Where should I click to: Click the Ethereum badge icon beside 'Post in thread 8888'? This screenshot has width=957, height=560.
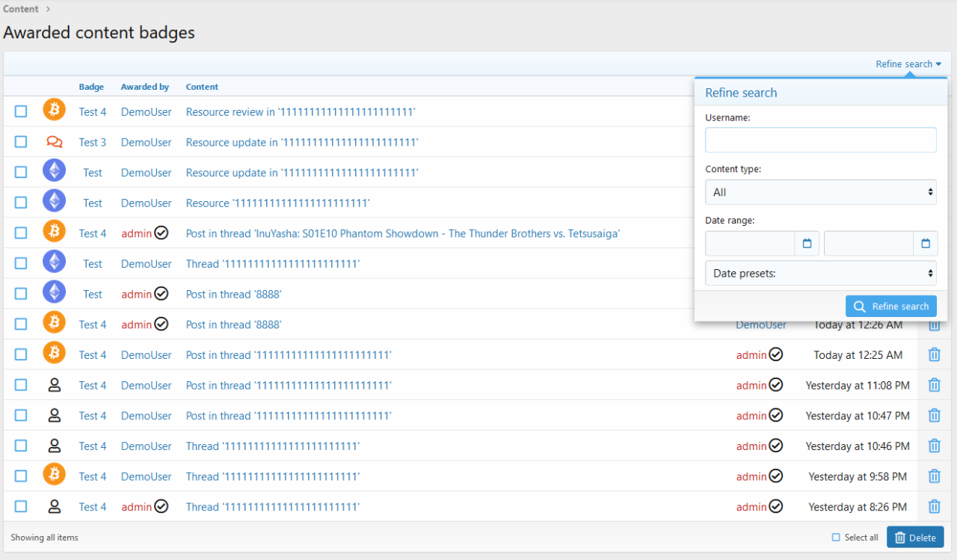pyautogui.click(x=54, y=294)
